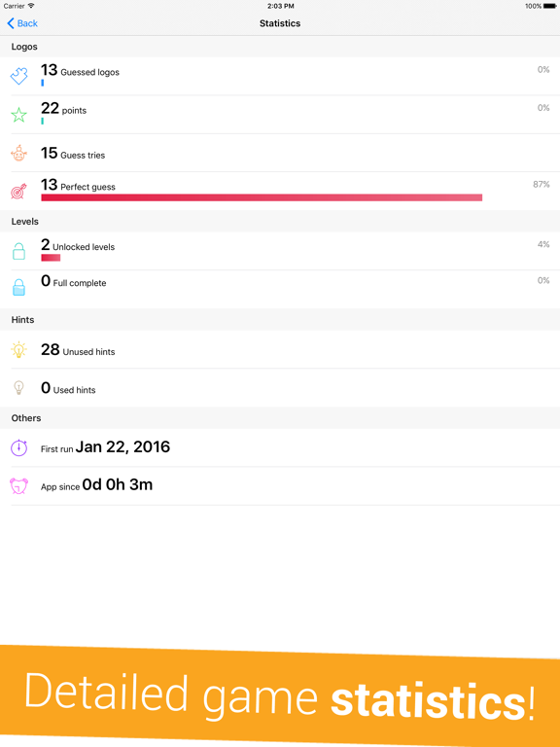Select the dim bulb Used hints icon
This screenshot has height=747, width=560.
[x=18, y=387]
